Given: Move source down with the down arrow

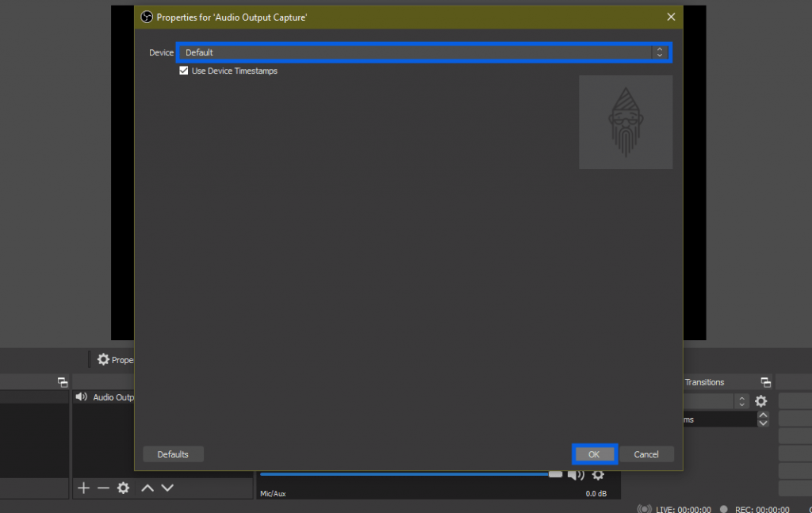Looking at the screenshot, I should point(167,488).
